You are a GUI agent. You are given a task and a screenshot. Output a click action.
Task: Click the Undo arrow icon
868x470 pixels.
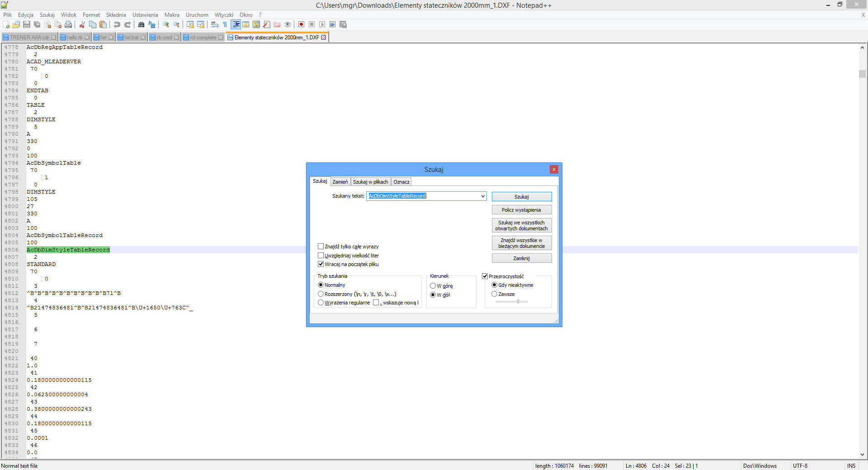pos(117,24)
